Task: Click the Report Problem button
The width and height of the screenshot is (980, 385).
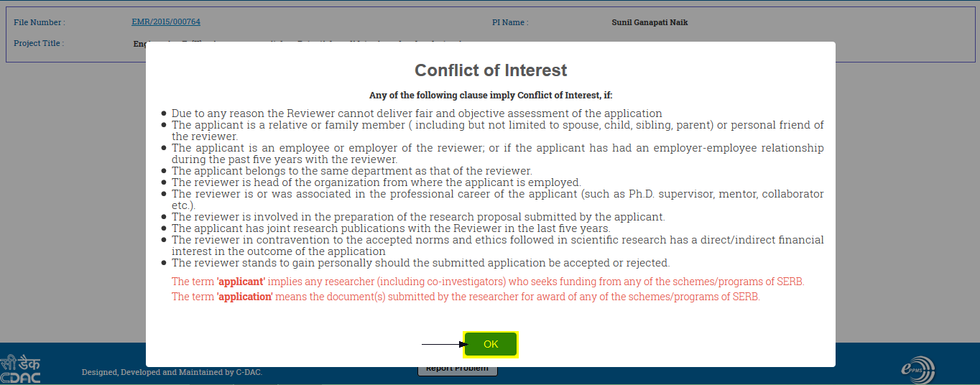Action: [x=457, y=370]
